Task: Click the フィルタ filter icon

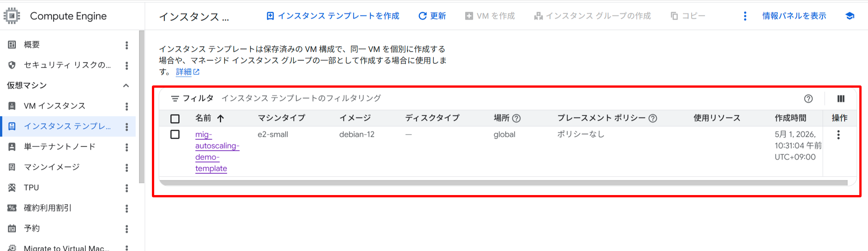Action: click(175, 99)
